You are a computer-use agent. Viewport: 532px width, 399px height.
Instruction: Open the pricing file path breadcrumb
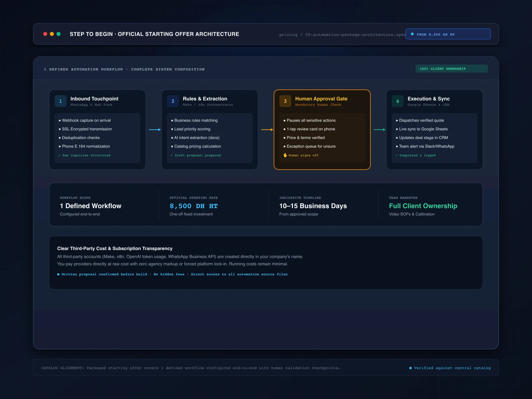click(342, 35)
